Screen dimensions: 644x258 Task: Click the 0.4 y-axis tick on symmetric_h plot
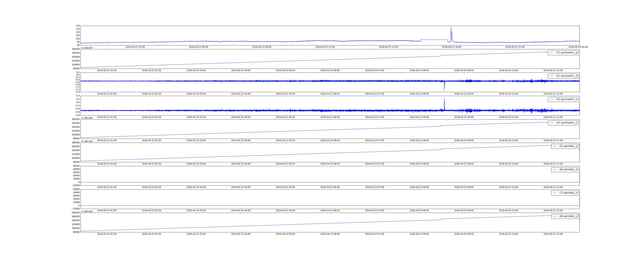click(x=78, y=96)
